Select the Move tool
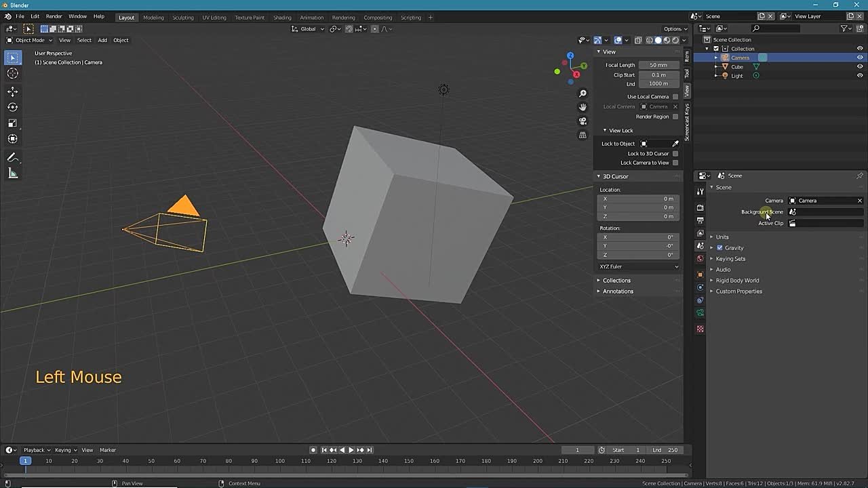 point(13,91)
